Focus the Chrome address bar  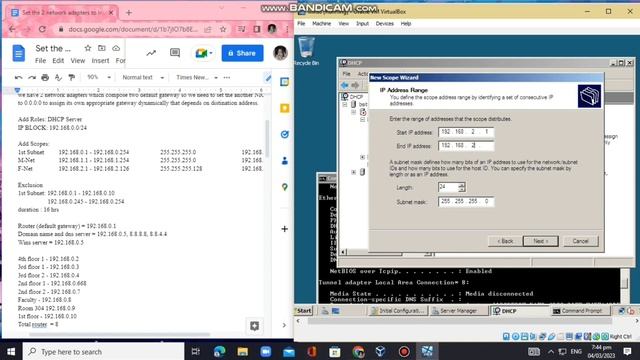point(133,29)
